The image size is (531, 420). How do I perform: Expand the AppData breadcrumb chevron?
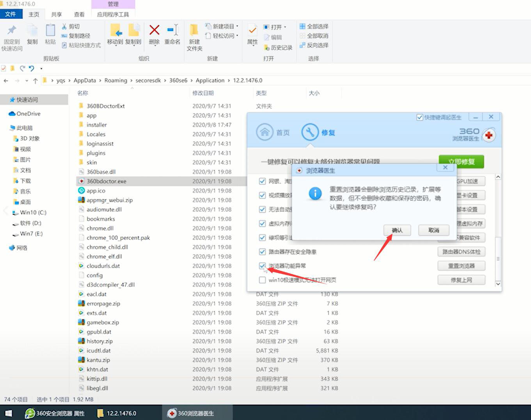pos(100,81)
